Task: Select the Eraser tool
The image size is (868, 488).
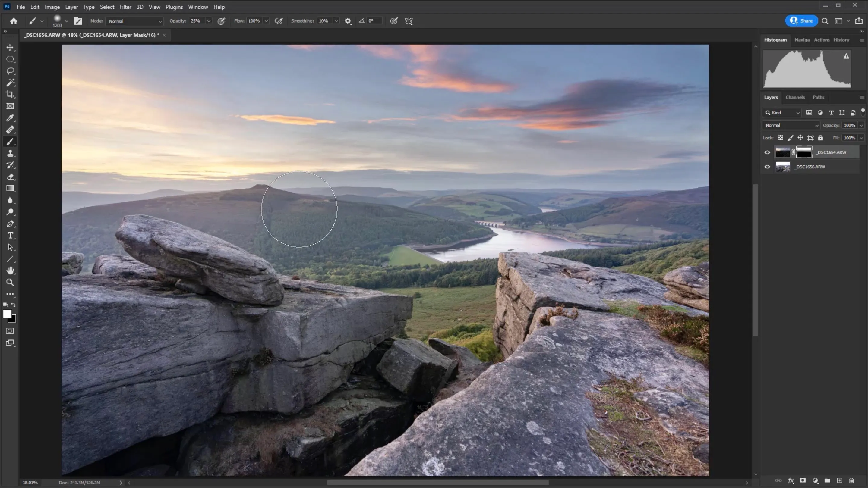Action: pos(10,177)
